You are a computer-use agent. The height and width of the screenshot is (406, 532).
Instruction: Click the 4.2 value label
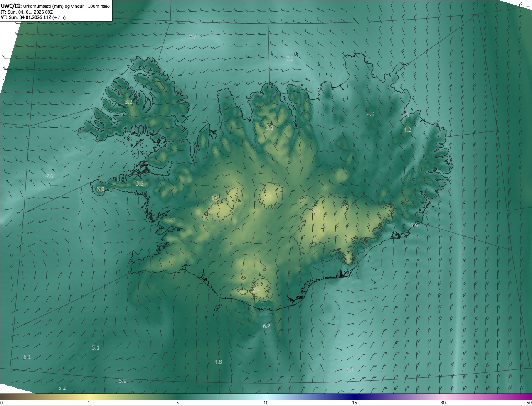(407, 130)
